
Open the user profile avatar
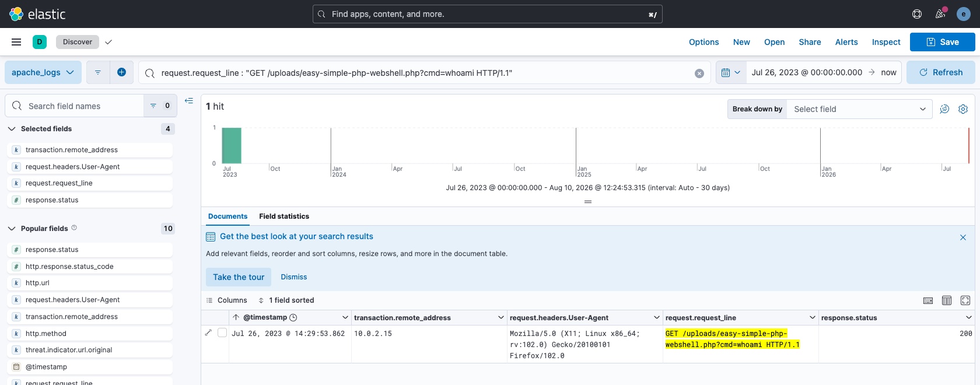tap(964, 14)
